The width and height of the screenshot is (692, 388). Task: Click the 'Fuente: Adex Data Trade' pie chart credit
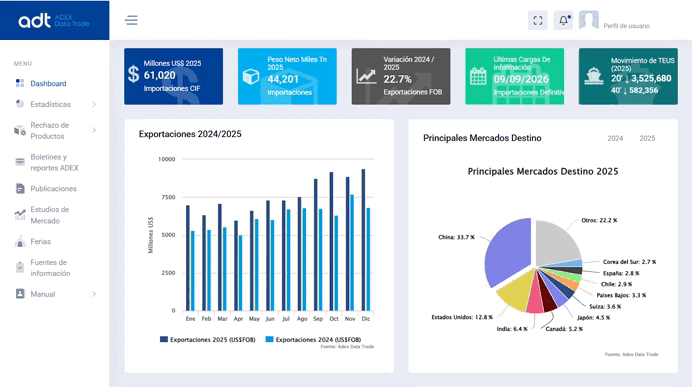point(632,354)
